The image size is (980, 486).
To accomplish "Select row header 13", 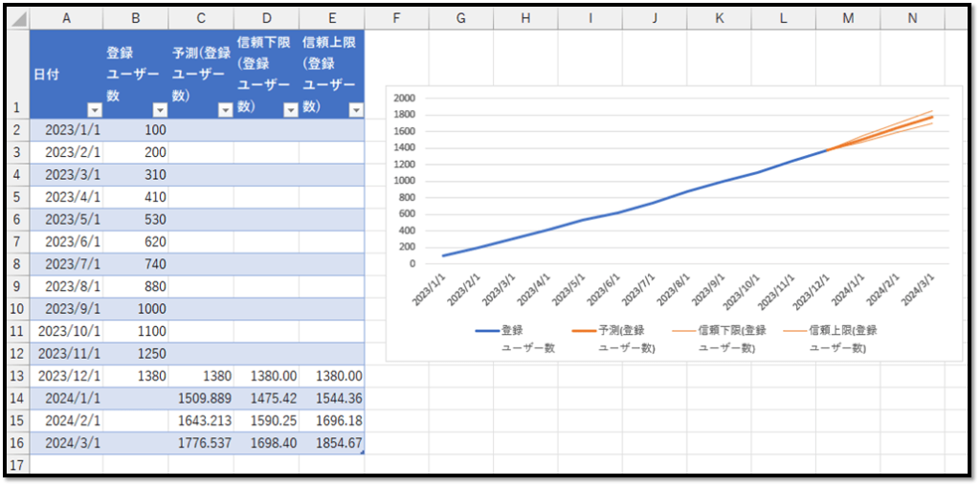I will coord(16,376).
